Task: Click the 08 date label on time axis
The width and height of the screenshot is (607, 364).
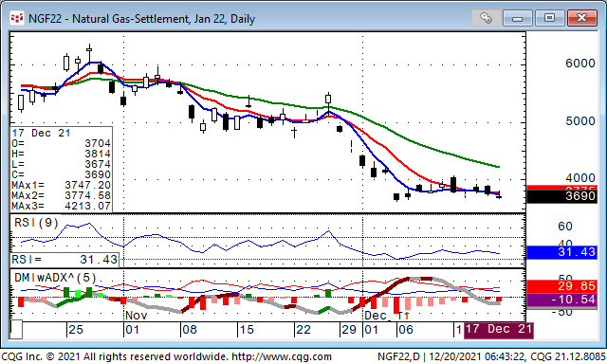Action: (190, 330)
